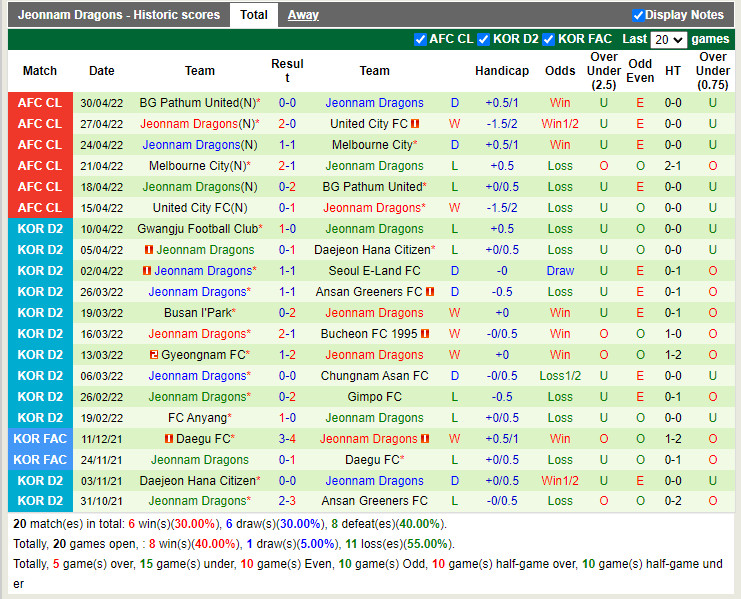Click the Over Under (0.75) column header

713,71
